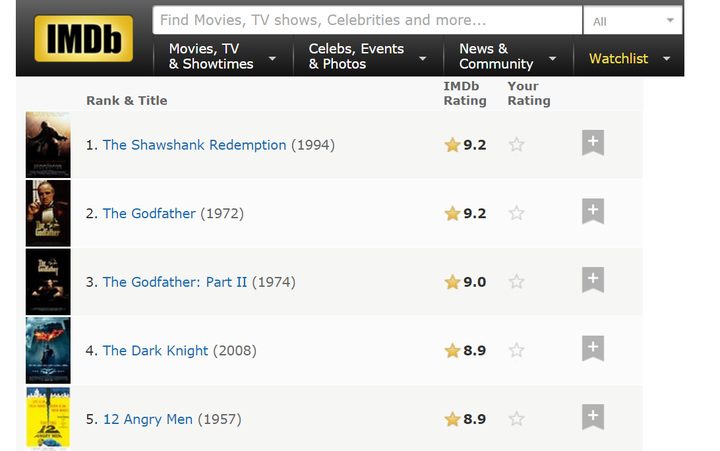
Task: Open The Dark Knight poster thumbnail
Action: coord(48,350)
